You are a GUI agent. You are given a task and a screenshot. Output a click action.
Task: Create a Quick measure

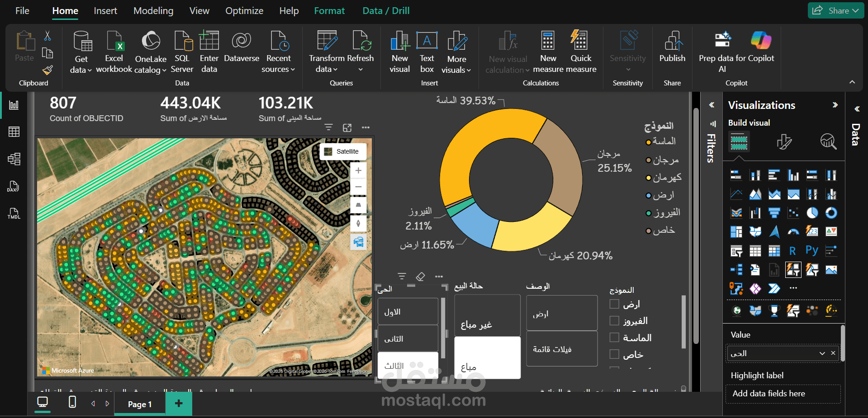click(x=581, y=52)
